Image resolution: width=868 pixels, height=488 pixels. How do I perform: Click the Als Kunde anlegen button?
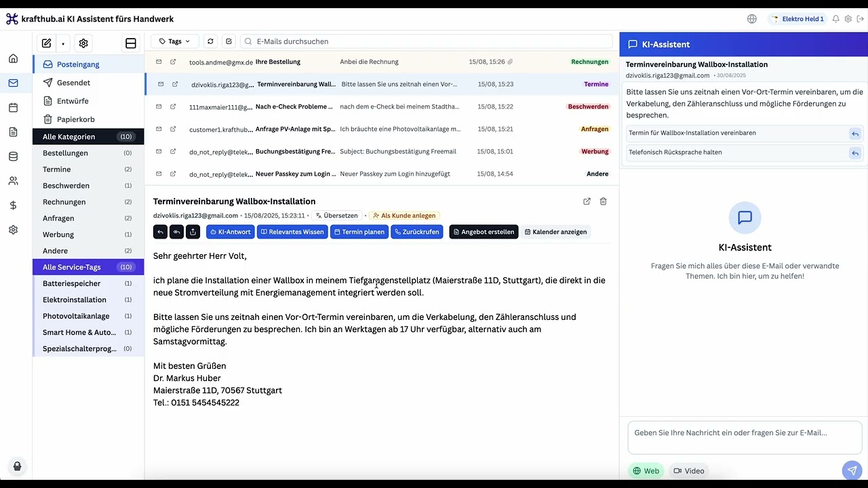(404, 216)
